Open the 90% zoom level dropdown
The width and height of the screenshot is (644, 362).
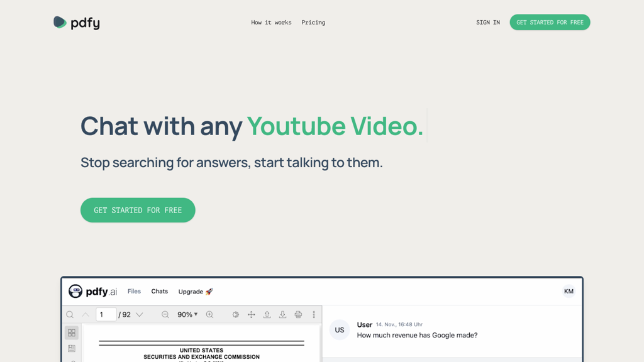[187, 315]
